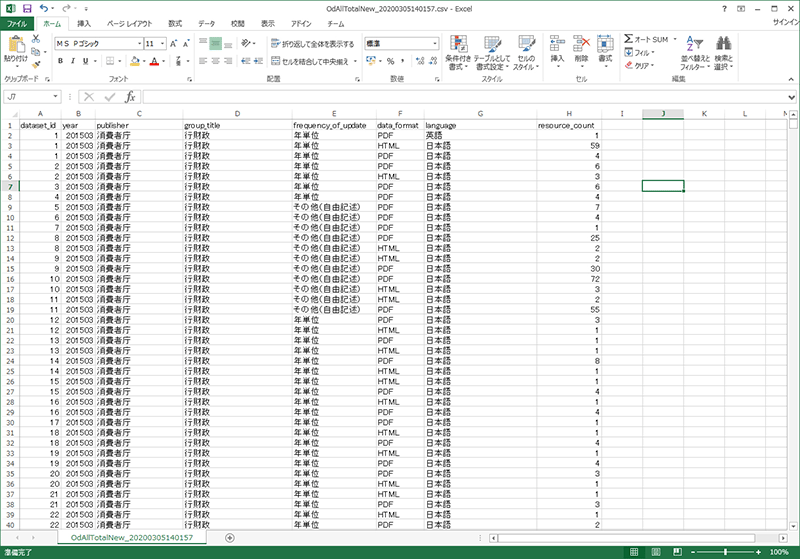Click the Cut scissors icon
The image size is (800, 559).
36,39
